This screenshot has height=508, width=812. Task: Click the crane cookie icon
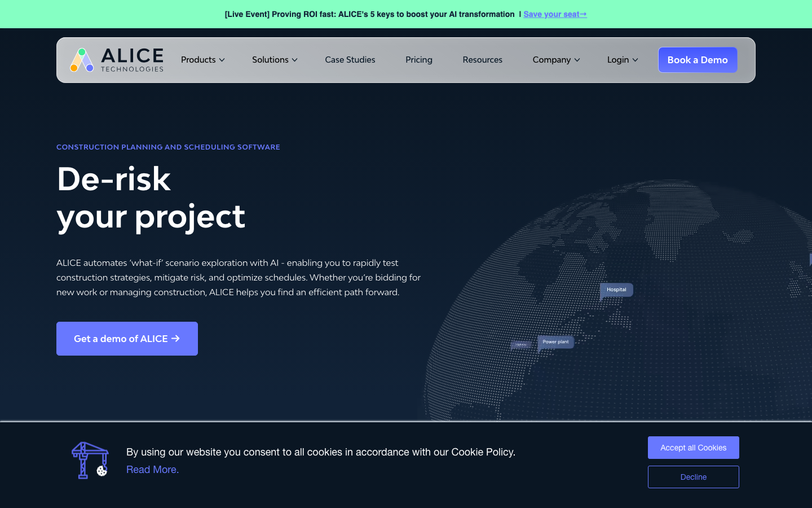click(90, 461)
